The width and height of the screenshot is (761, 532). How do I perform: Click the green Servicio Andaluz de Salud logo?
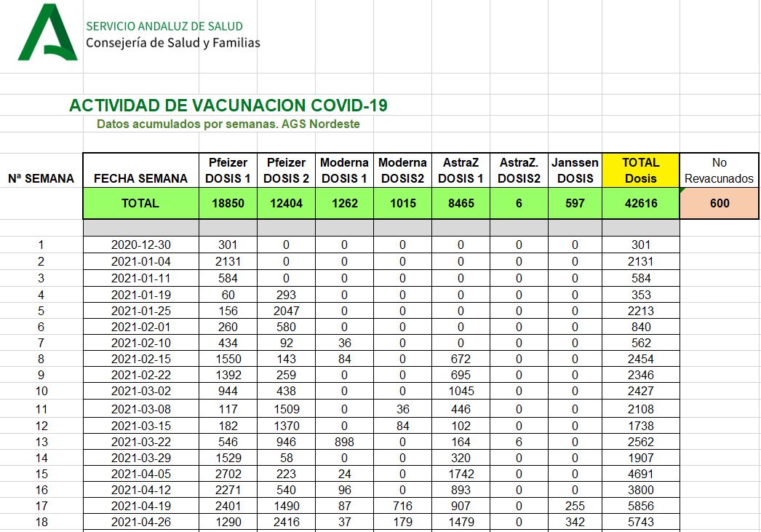point(47,33)
